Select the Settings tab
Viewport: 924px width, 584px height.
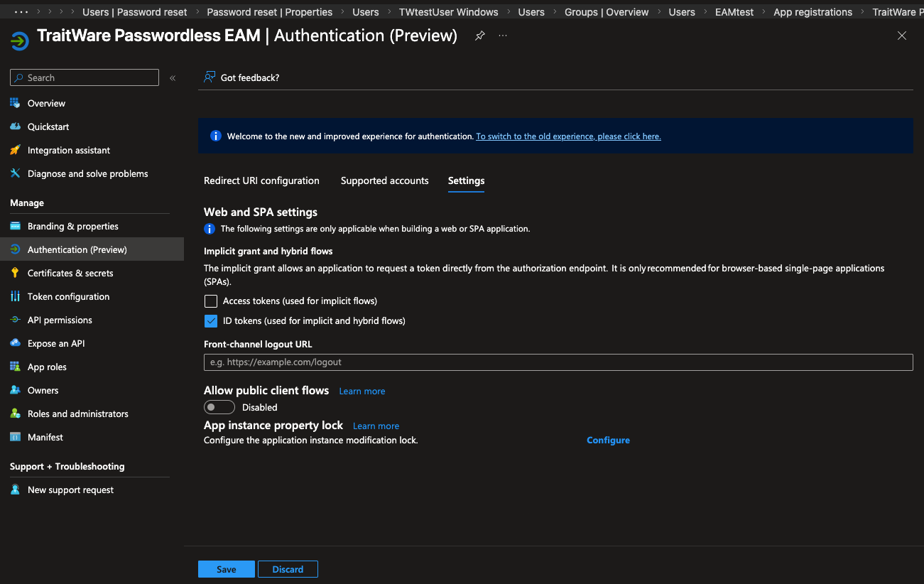pyautogui.click(x=466, y=181)
